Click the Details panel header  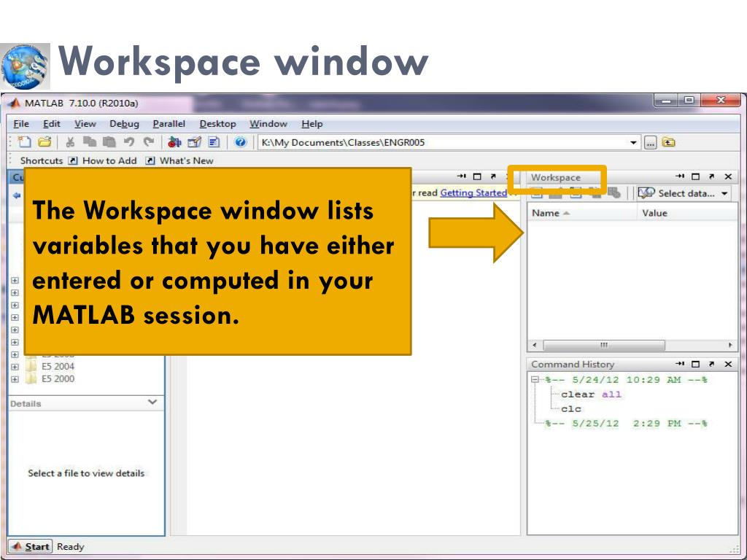click(85, 403)
